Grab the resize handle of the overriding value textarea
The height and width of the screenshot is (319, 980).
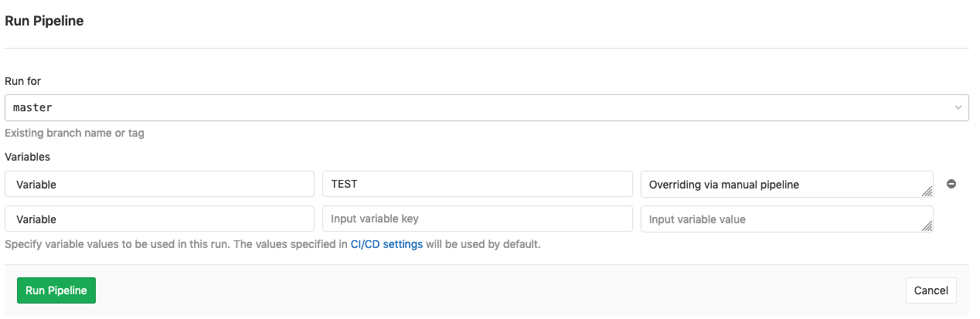(x=927, y=192)
